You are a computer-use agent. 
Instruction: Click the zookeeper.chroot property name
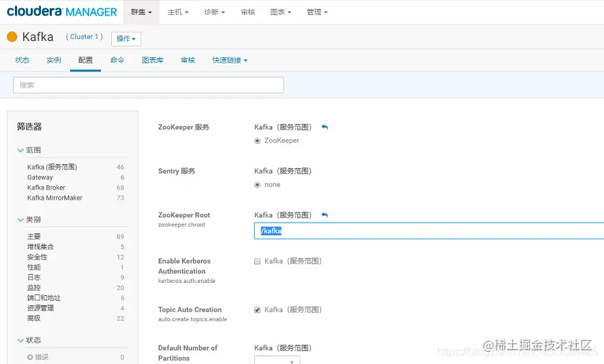tap(182, 225)
